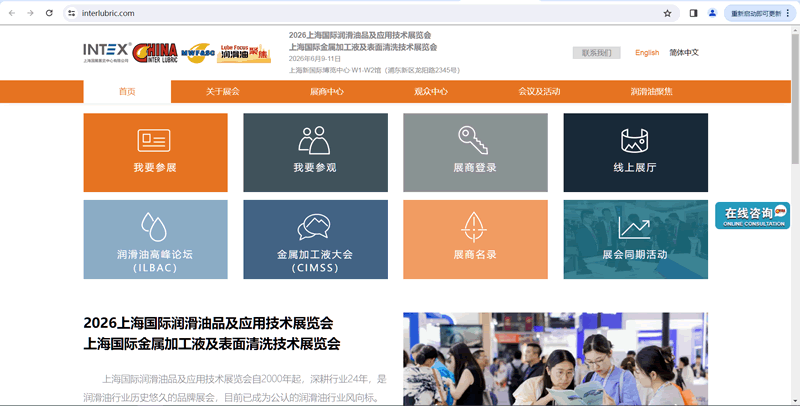
Task: Switch site language to English
Action: [647, 53]
